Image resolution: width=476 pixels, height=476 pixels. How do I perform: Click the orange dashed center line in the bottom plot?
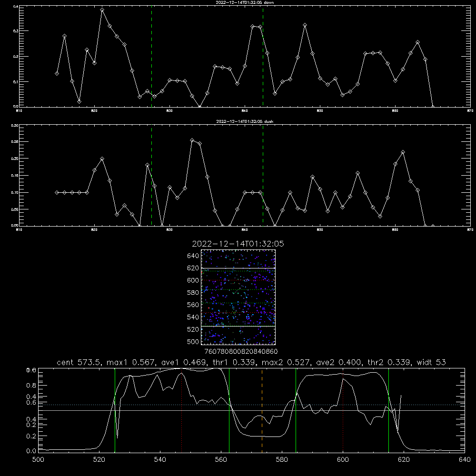(262, 410)
